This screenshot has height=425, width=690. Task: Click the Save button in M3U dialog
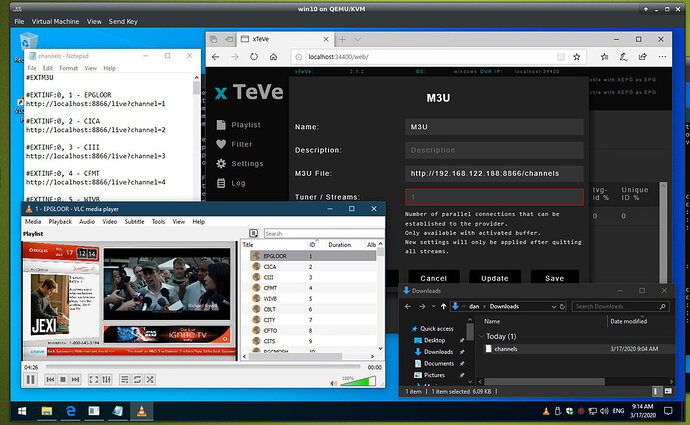(554, 278)
